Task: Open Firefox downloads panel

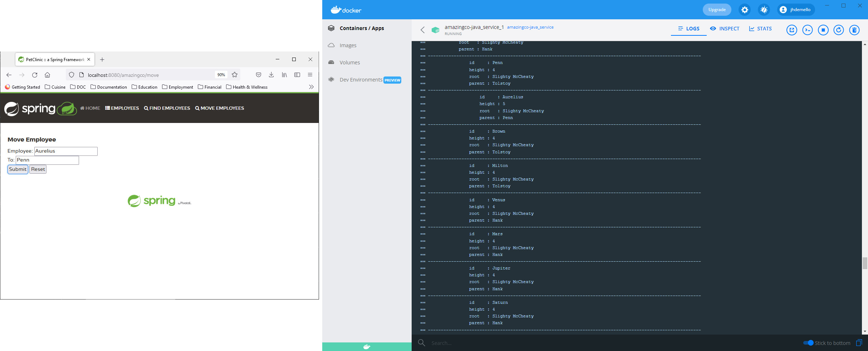Action: [x=271, y=75]
